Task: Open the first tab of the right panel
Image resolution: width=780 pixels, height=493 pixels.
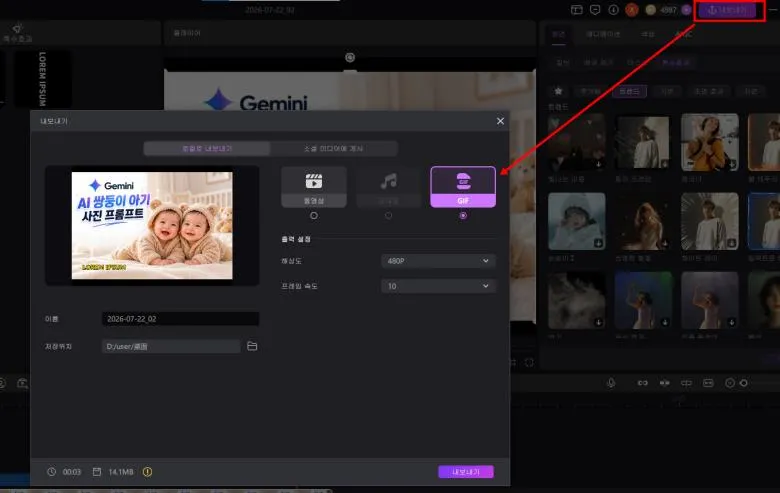Action: point(558,34)
